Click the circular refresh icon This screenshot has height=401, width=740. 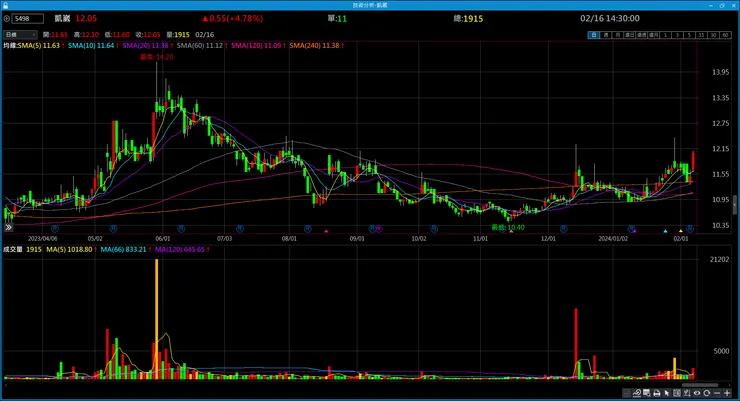(x=706, y=393)
